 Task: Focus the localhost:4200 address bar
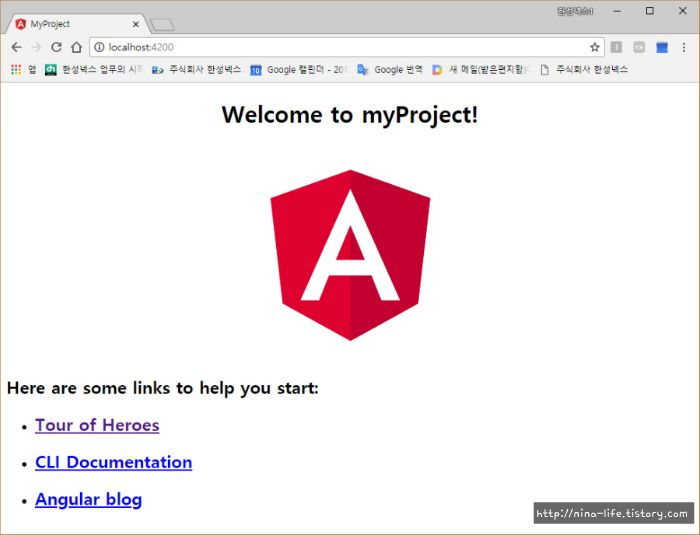point(346,47)
